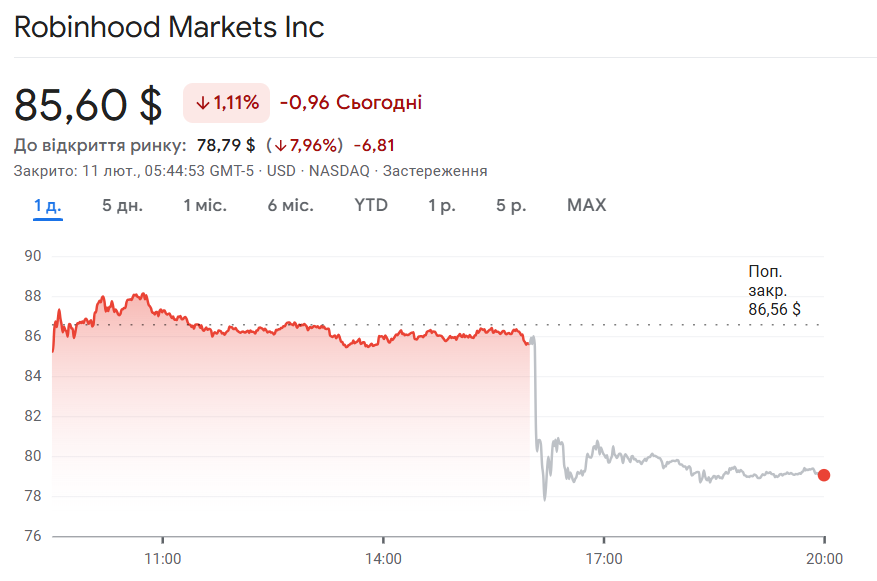Click the 14:00 time axis marker
Screen dimensions: 877x581
[x=383, y=559]
